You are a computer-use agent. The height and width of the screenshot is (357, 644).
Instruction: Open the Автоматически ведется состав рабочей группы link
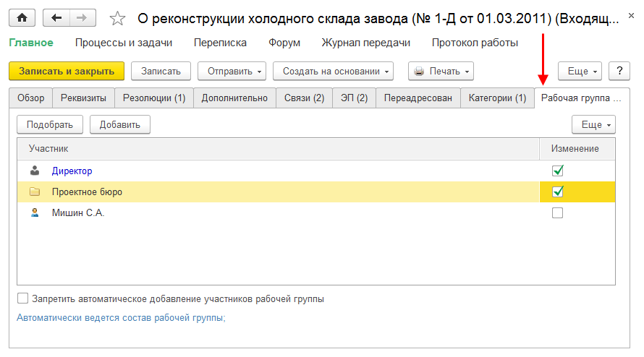coord(121,317)
